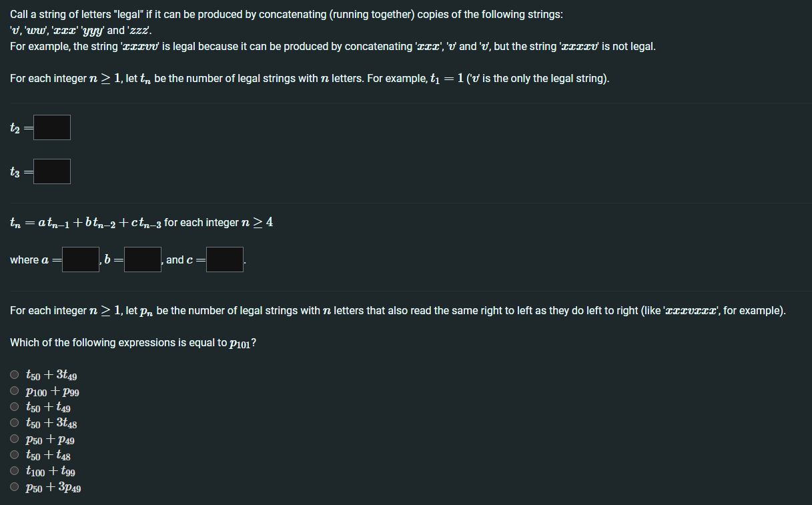Click the empty t3 input to type
Screen dimensions: 812x505
coord(51,171)
